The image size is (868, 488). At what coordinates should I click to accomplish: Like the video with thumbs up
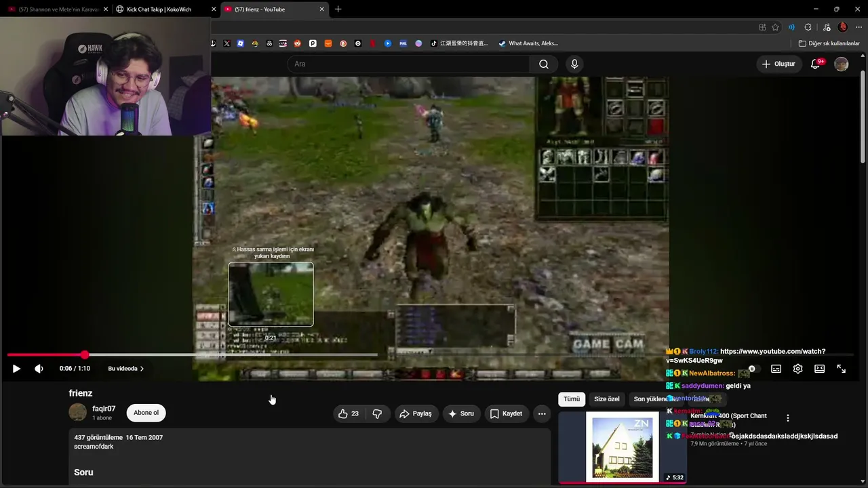pyautogui.click(x=349, y=413)
